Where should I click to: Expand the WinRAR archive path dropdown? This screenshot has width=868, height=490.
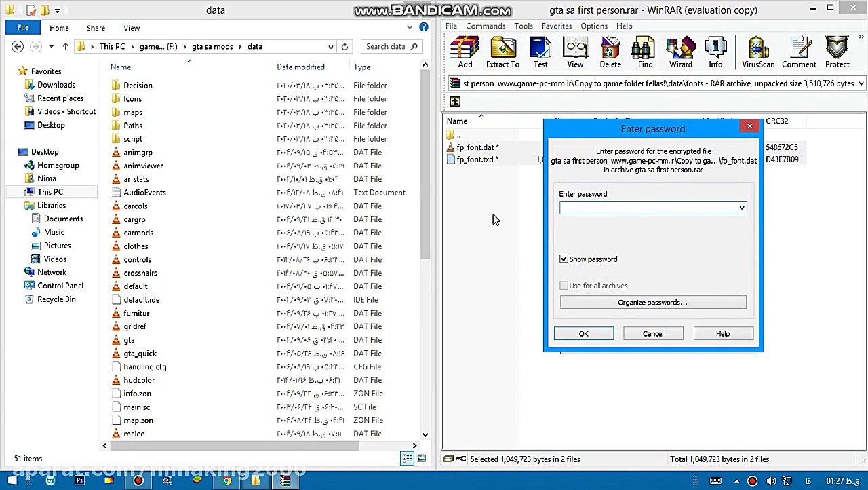tap(861, 83)
